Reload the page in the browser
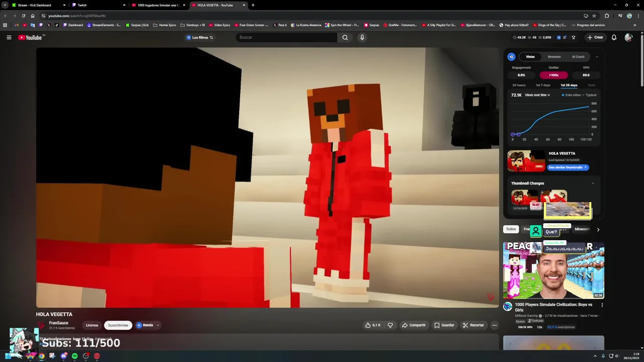 (x=23, y=16)
